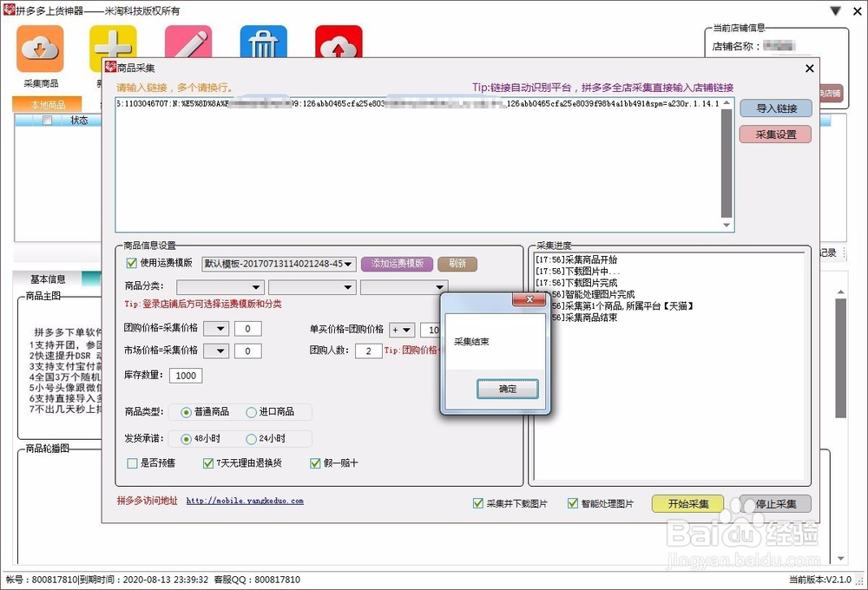The image size is (868, 590).
Task: Click the 停止采集 button
Action: click(x=775, y=503)
